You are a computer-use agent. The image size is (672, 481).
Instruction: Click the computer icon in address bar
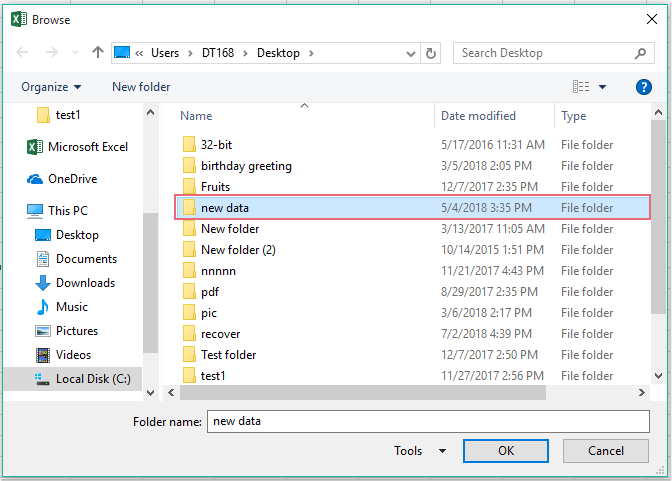tap(122, 53)
